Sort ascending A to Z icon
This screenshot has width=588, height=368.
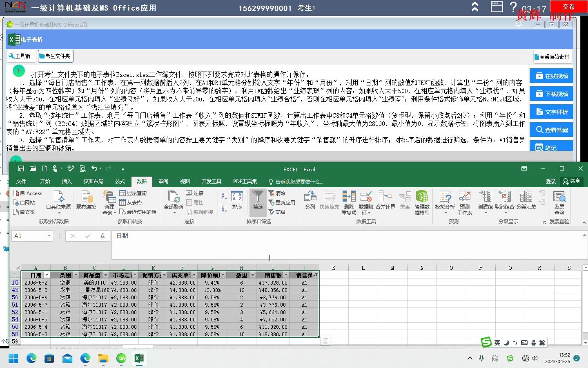(224, 196)
